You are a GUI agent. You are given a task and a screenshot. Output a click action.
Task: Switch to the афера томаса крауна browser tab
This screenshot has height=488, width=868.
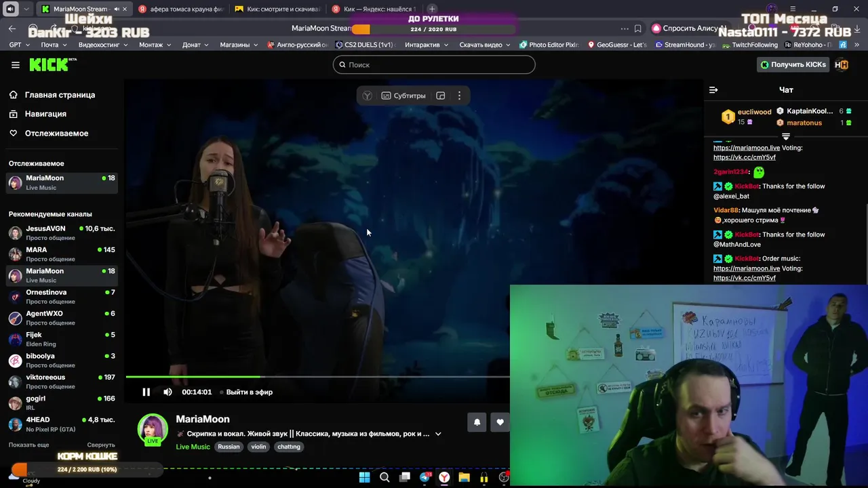(180, 9)
